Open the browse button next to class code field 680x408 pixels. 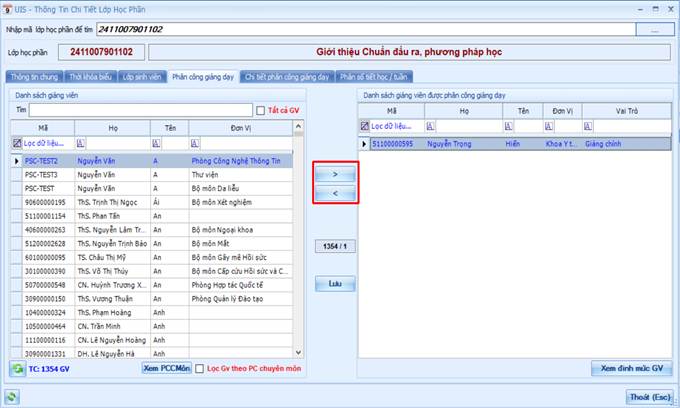tap(655, 29)
